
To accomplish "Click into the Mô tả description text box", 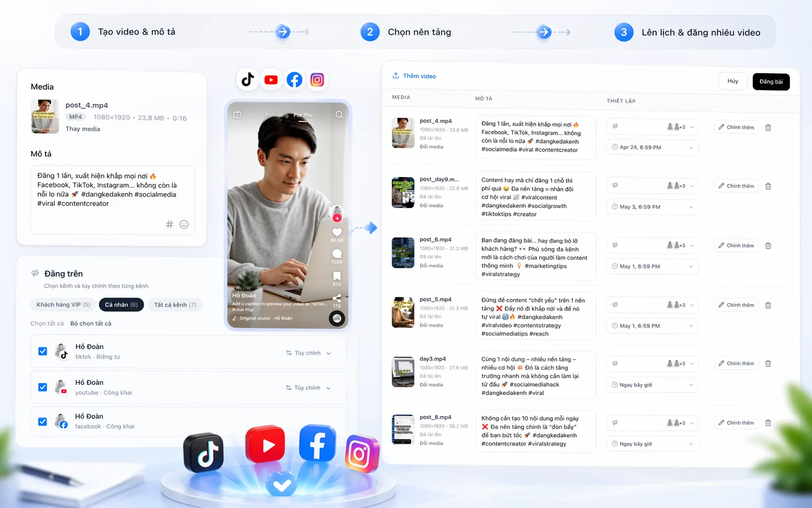I will point(113,200).
